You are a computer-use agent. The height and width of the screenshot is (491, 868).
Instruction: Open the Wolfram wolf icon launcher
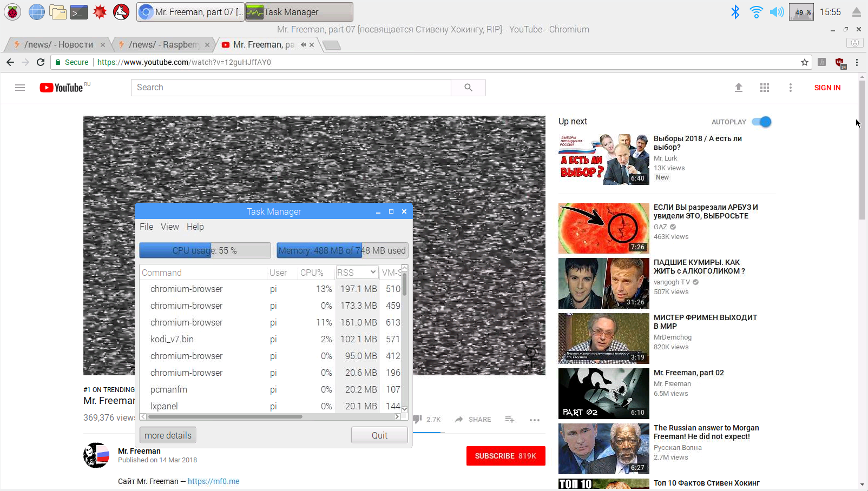click(x=121, y=11)
